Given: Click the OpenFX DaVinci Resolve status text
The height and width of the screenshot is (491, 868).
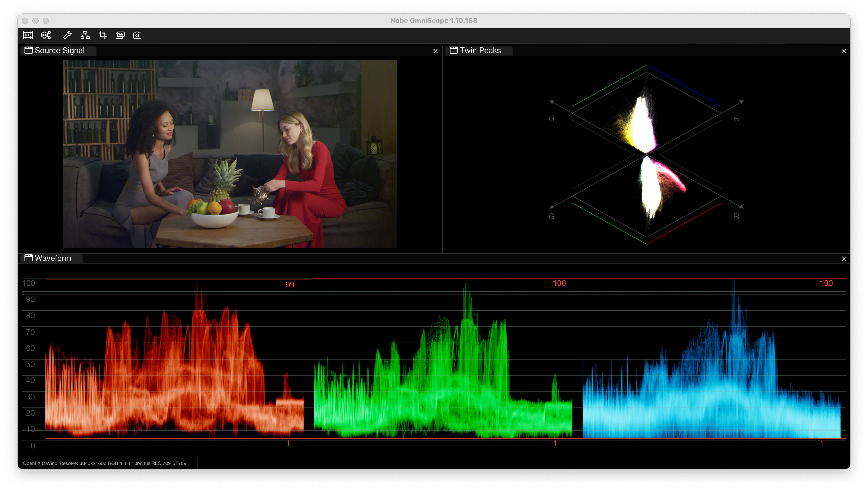Looking at the screenshot, I should pyautogui.click(x=104, y=463).
